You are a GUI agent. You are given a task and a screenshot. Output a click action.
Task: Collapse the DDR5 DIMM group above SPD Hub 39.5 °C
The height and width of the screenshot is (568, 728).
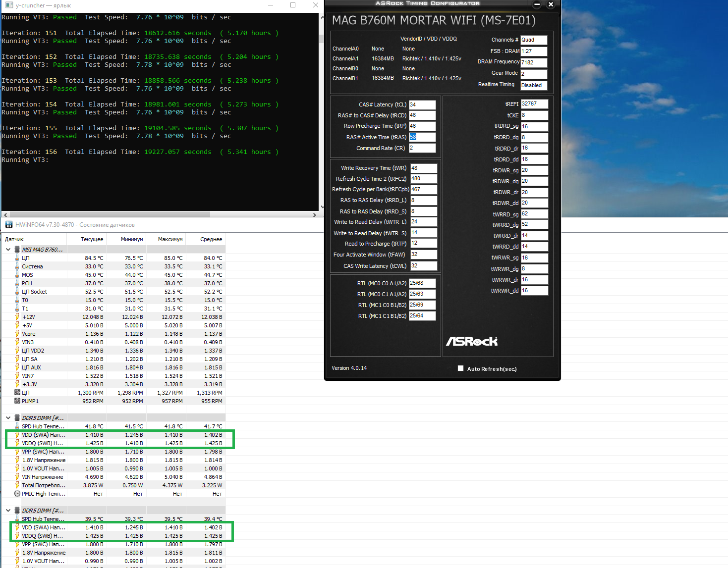(x=8, y=511)
